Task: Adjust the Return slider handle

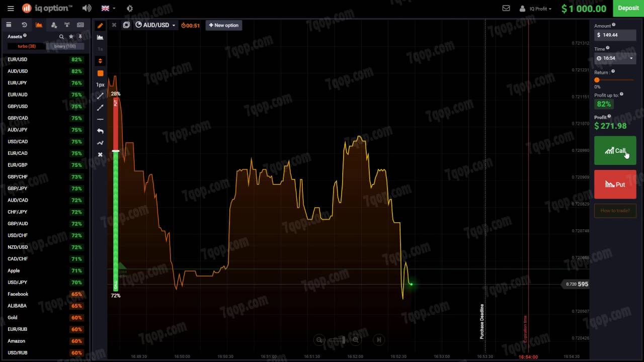Action: click(597, 80)
